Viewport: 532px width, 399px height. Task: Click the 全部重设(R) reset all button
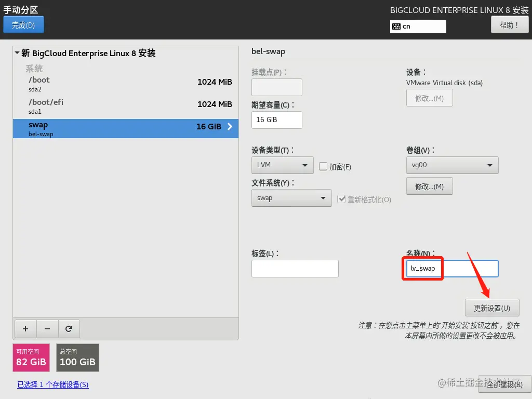point(505,384)
